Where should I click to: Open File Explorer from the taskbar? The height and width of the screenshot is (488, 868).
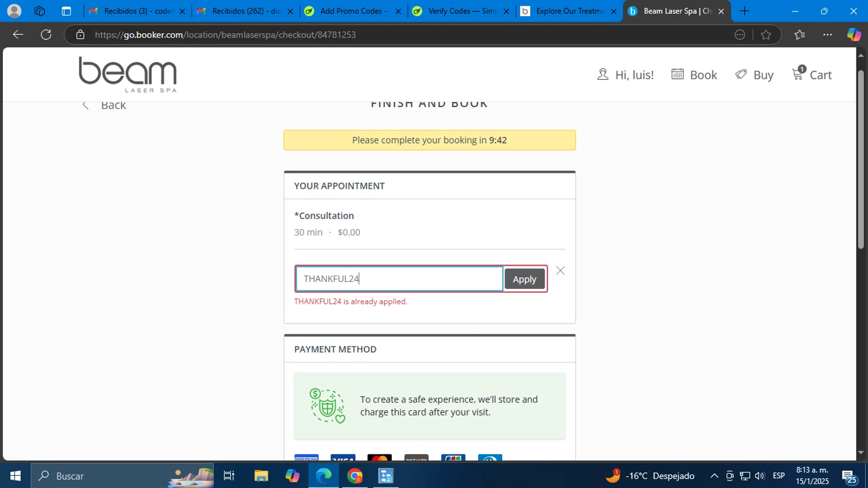[x=261, y=476]
